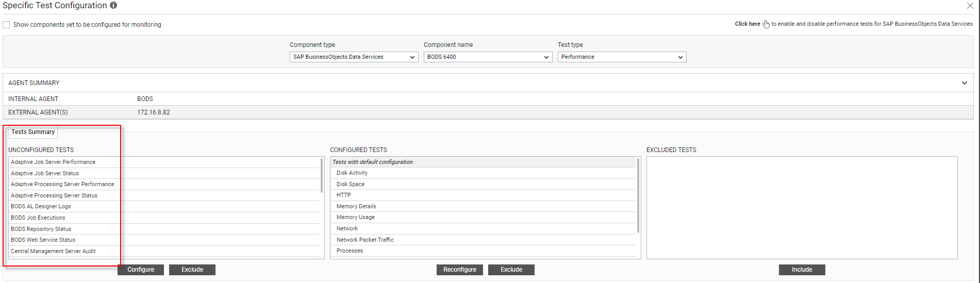The width and height of the screenshot is (980, 283).
Task: Collapse the Agent Summary section chevron
Action: 965,83
